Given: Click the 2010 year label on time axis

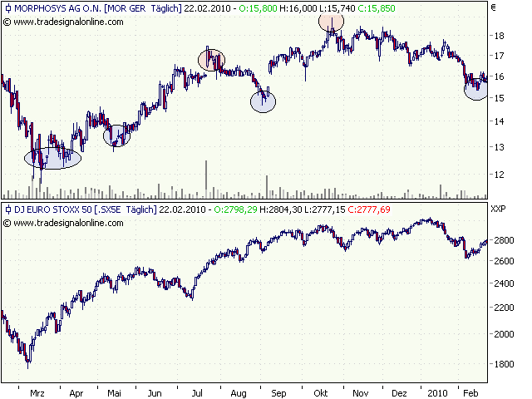Looking at the screenshot, I should (x=438, y=393).
